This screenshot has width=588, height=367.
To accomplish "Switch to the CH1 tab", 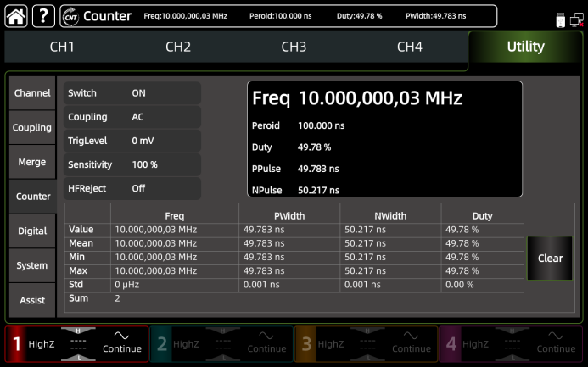I will 62,47.
